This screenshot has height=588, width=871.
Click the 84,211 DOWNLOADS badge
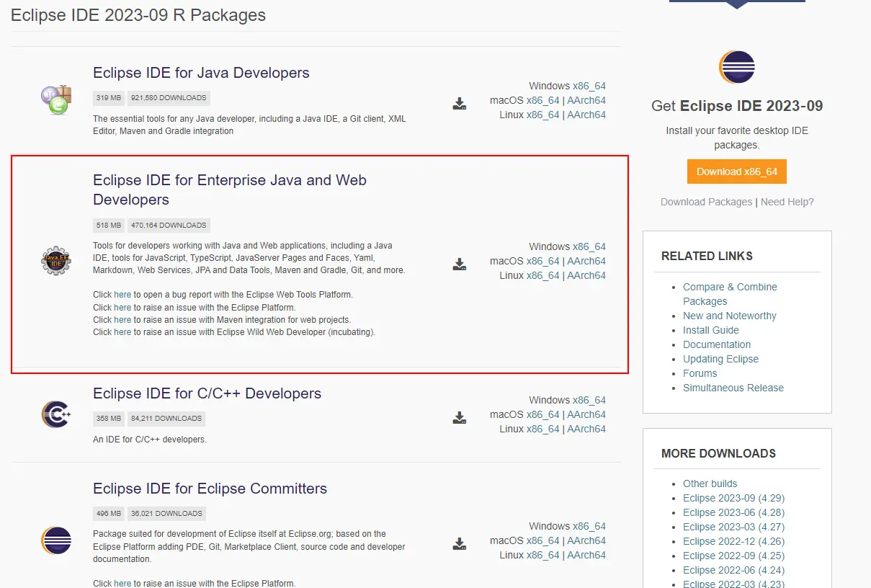(x=166, y=419)
